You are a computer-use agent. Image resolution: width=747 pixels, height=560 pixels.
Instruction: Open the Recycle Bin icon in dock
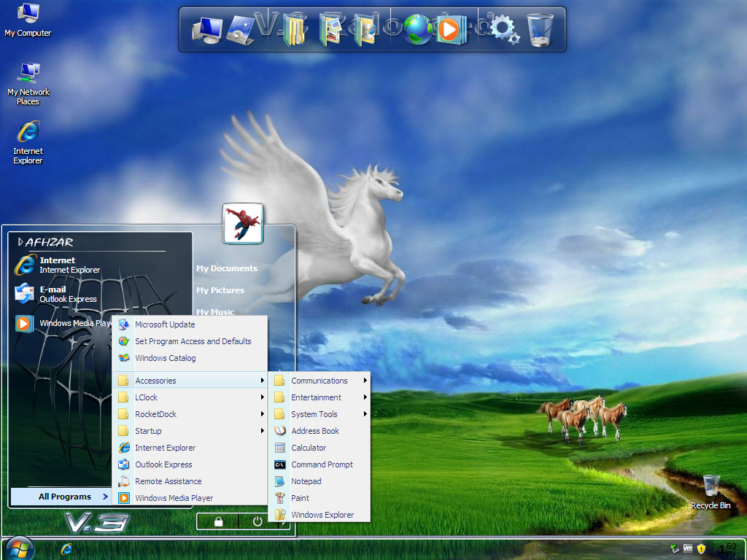pyautogui.click(x=541, y=29)
